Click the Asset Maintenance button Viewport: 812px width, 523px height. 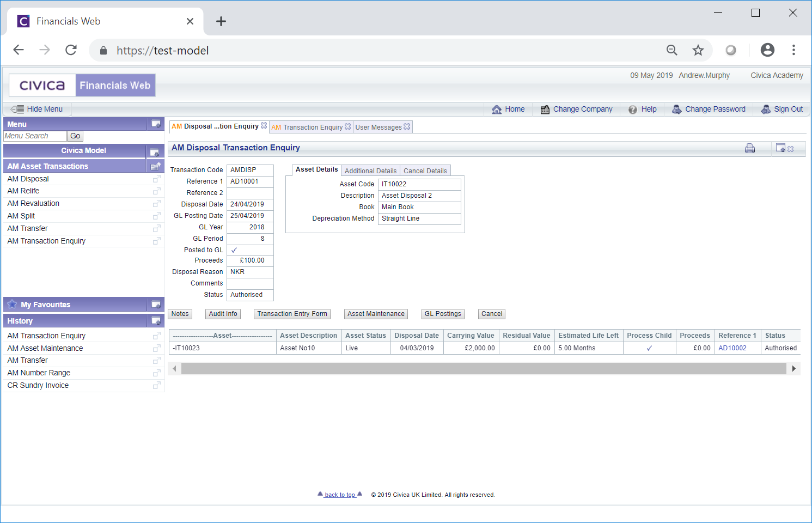tap(376, 314)
